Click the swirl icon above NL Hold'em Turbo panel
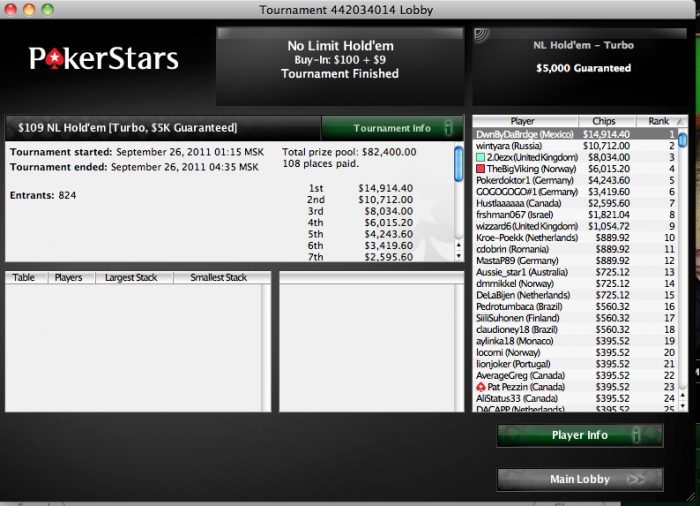 (481, 35)
